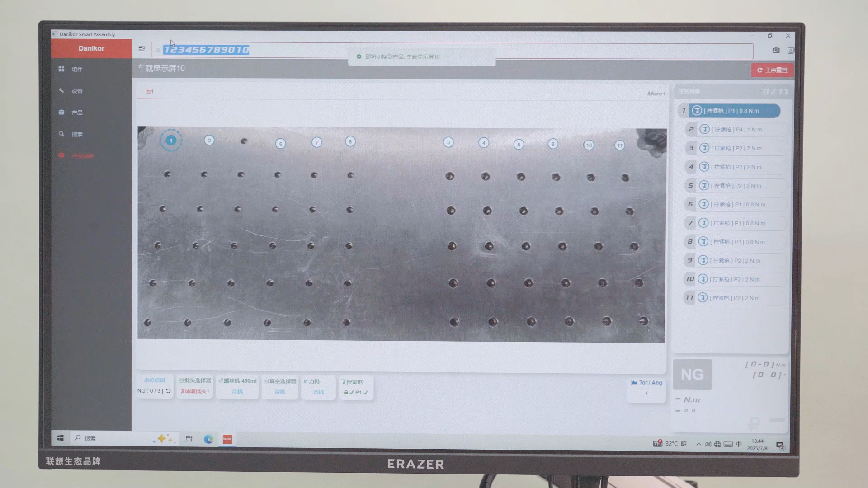The width and height of the screenshot is (868, 488).
Task: Expand the More+ option
Action: pyautogui.click(x=656, y=94)
